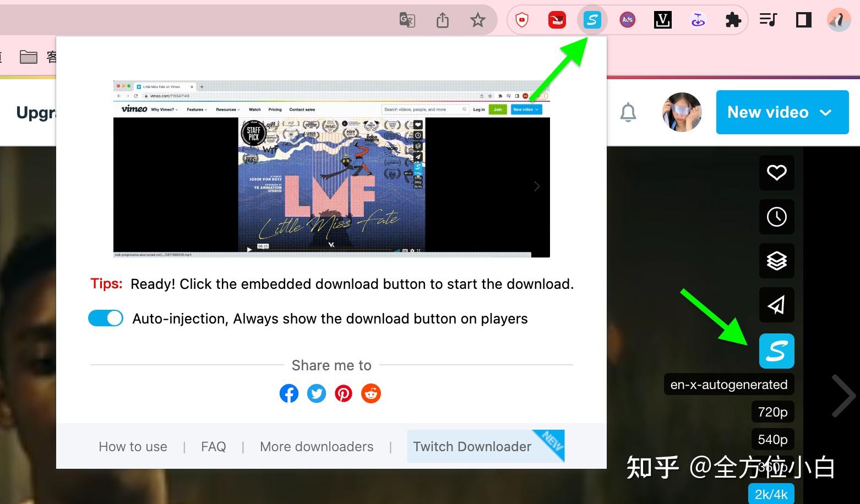Toggle the browser side panel icon
Viewport: 860px width, 504px height.
click(x=804, y=21)
